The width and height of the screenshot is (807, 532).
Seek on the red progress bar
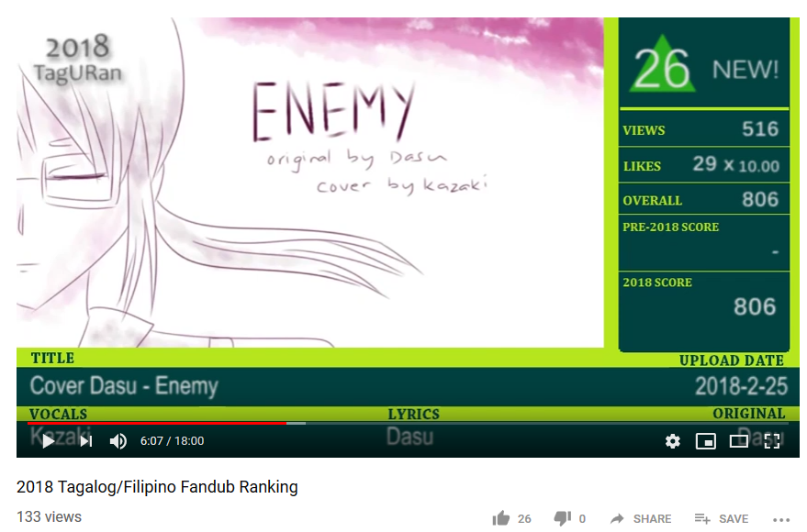point(156,423)
